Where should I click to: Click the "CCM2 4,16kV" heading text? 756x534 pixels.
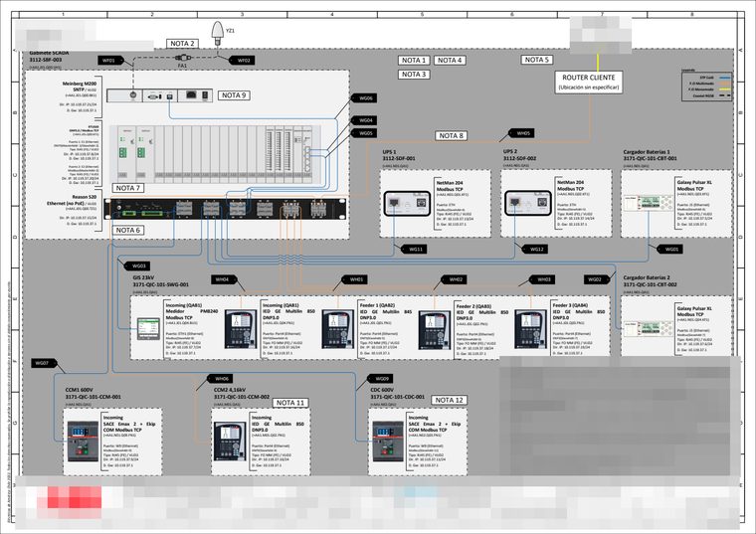pos(230,390)
